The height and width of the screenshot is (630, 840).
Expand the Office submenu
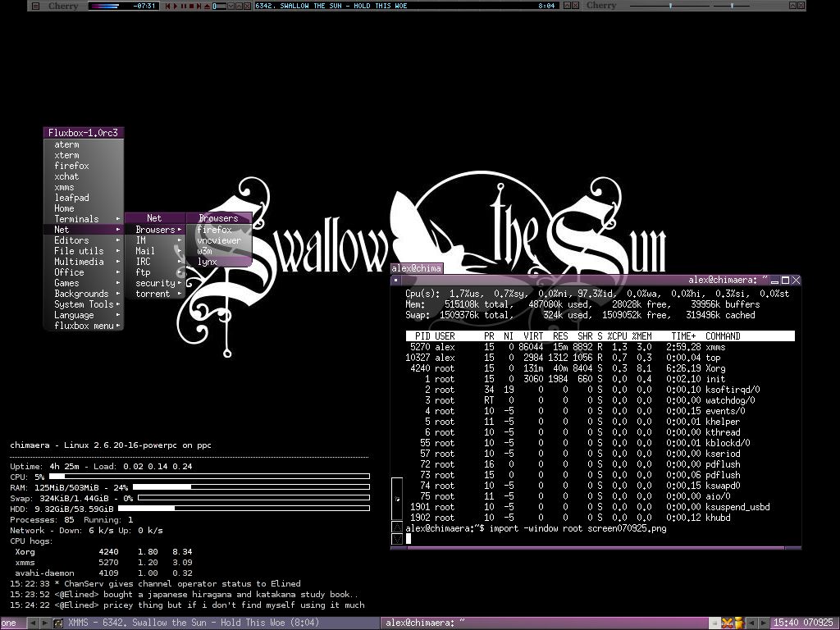84,272
